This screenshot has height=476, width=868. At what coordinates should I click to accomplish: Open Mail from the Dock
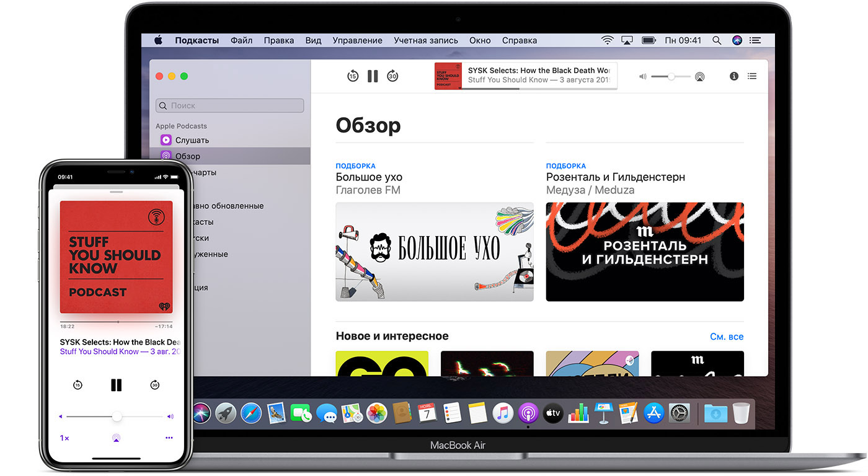pos(276,412)
